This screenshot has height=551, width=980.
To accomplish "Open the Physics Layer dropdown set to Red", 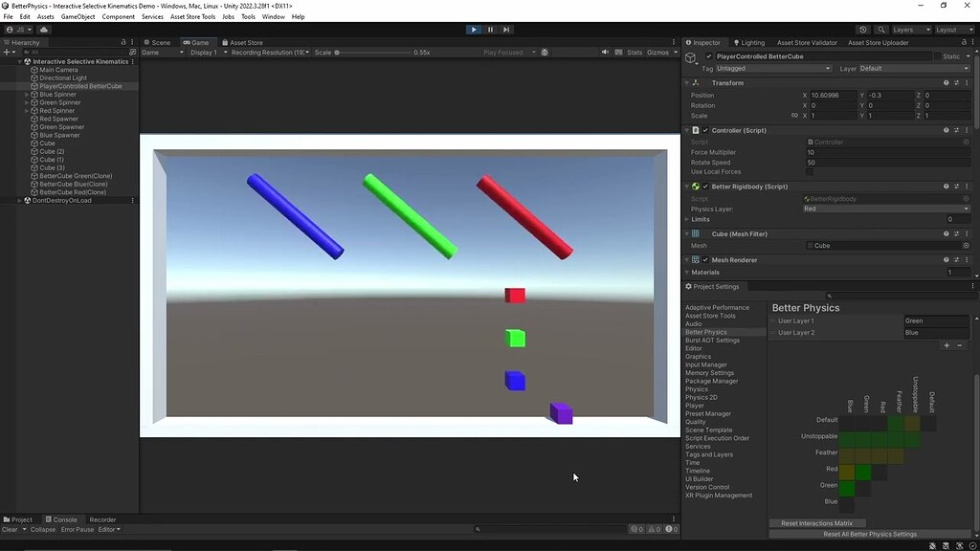I will (885, 209).
